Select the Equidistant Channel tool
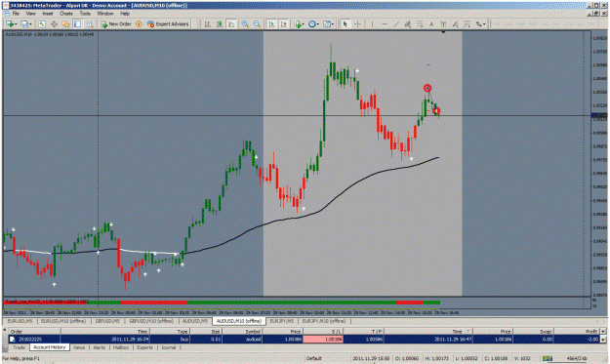This screenshot has height=364, width=610. [408, 24]
